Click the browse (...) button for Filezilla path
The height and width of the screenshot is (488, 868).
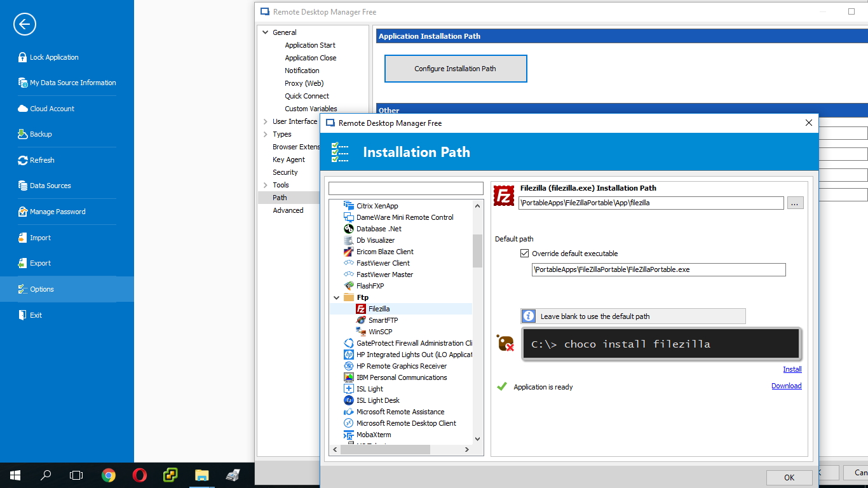tap(796, 203)
